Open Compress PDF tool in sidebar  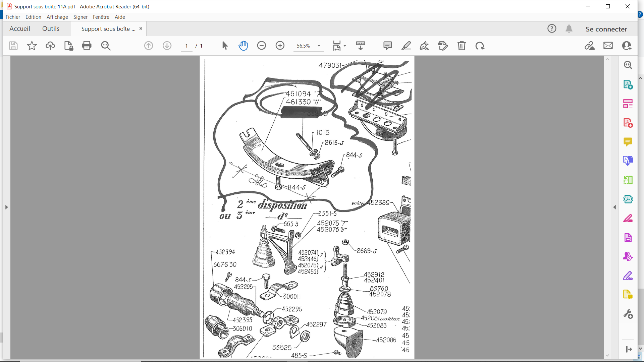click(x=628, y=199)
